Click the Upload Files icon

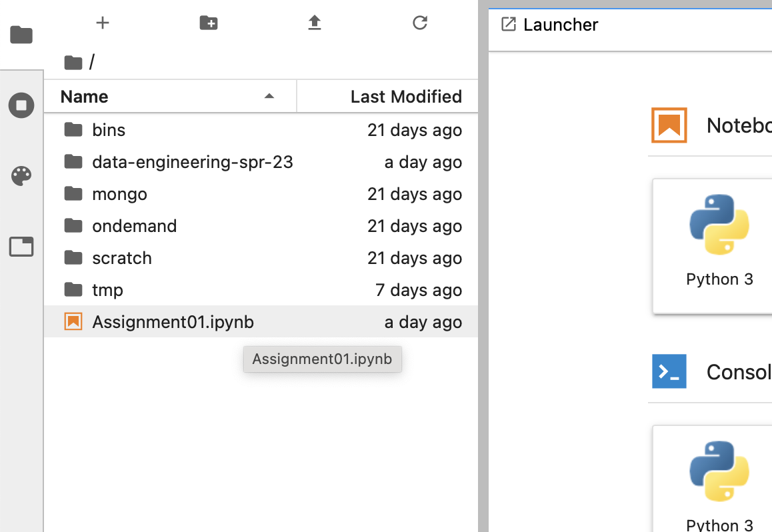[315, 23]
